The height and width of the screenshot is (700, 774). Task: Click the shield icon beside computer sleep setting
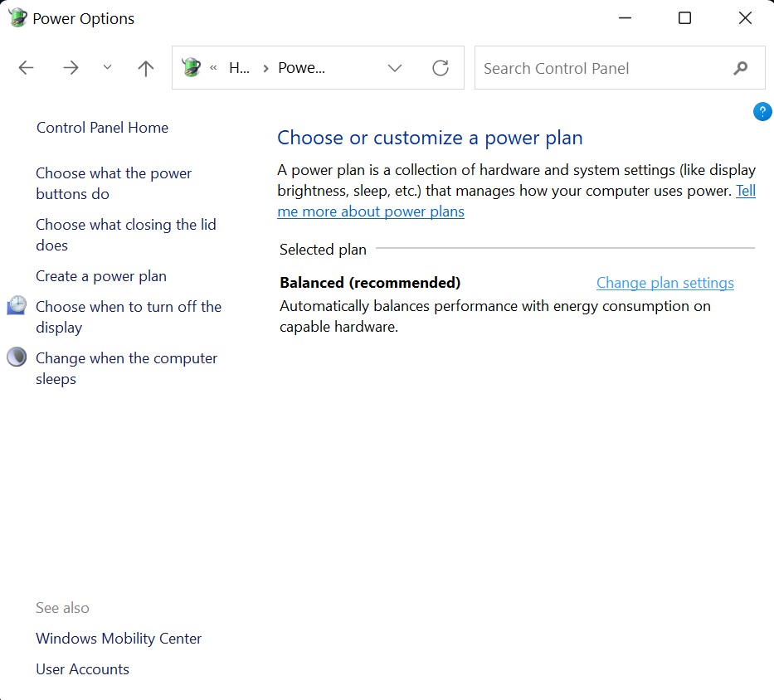tap(16, 357)
